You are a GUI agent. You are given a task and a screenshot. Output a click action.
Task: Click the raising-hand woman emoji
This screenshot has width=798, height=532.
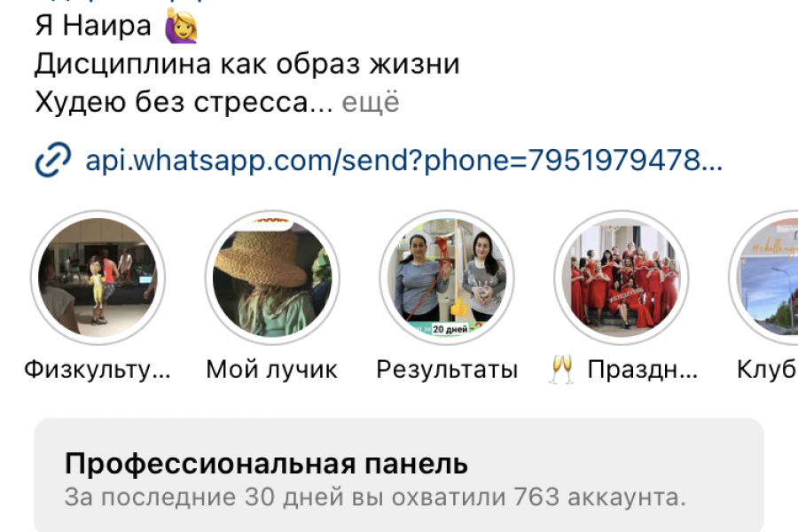coord(181,25)
